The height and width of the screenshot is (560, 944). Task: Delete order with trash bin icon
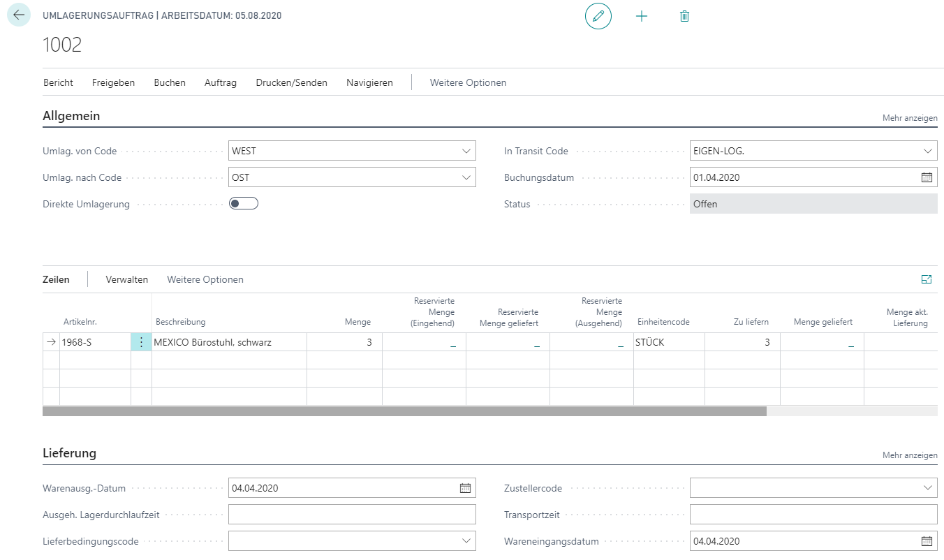684,15
